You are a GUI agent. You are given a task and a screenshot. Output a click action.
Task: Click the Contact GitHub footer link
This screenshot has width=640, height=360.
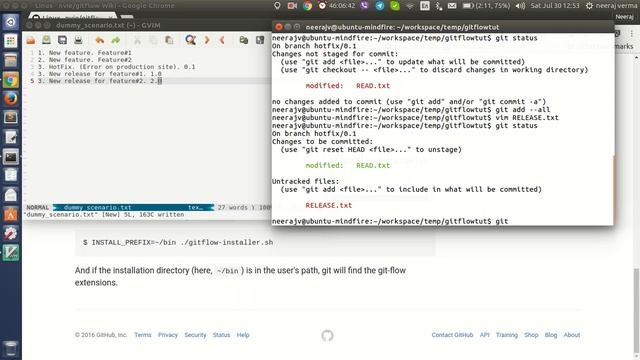pyautogui.click(x=452, y=335)
